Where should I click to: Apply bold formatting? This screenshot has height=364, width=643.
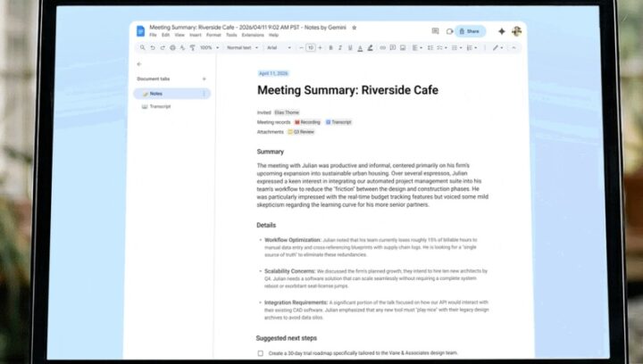click(x=330, y=48)
